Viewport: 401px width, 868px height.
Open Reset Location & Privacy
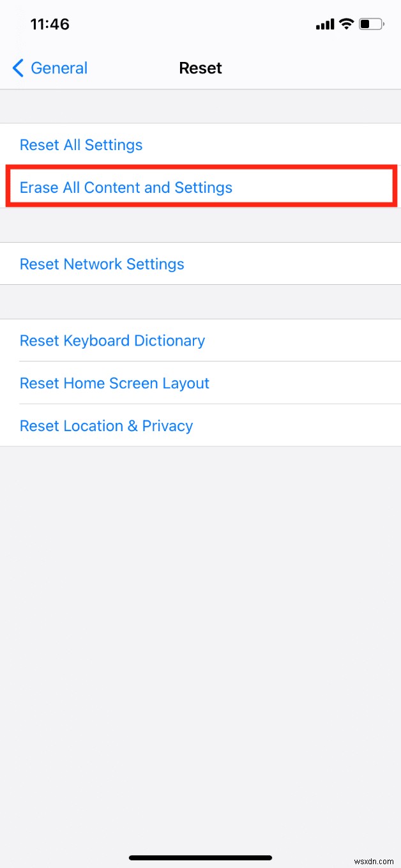click(106, 425)
